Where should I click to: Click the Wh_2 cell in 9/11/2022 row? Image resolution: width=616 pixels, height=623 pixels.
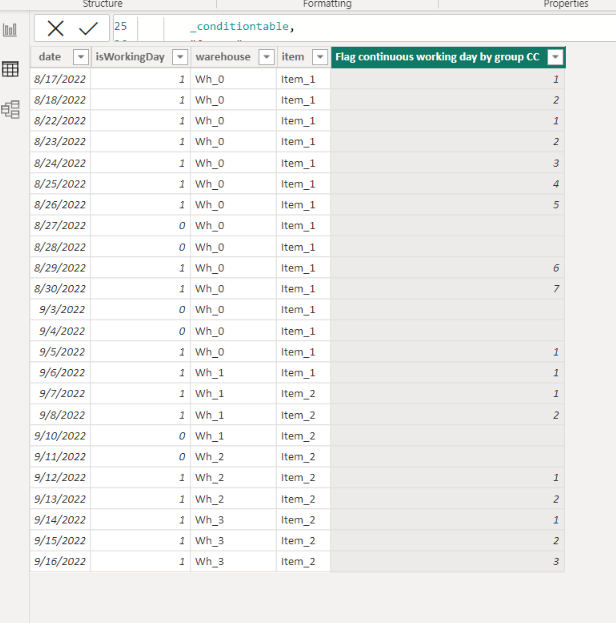(x=233, y=457)
